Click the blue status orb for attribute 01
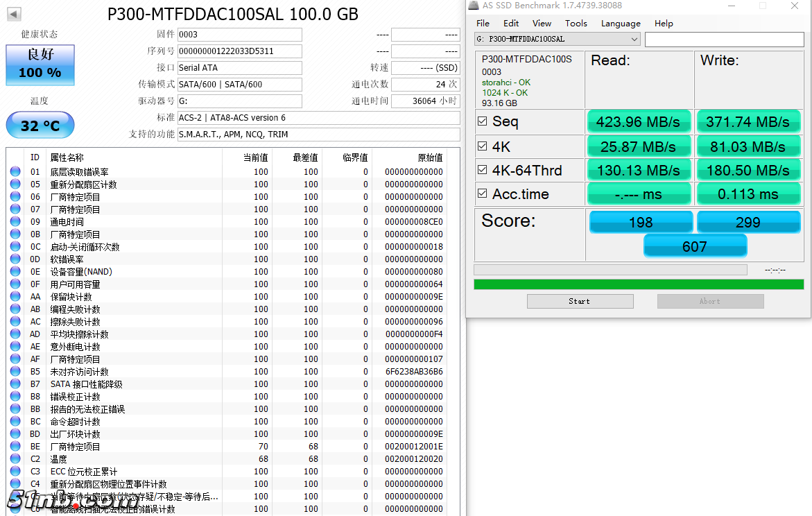 (x=15, y=172)
